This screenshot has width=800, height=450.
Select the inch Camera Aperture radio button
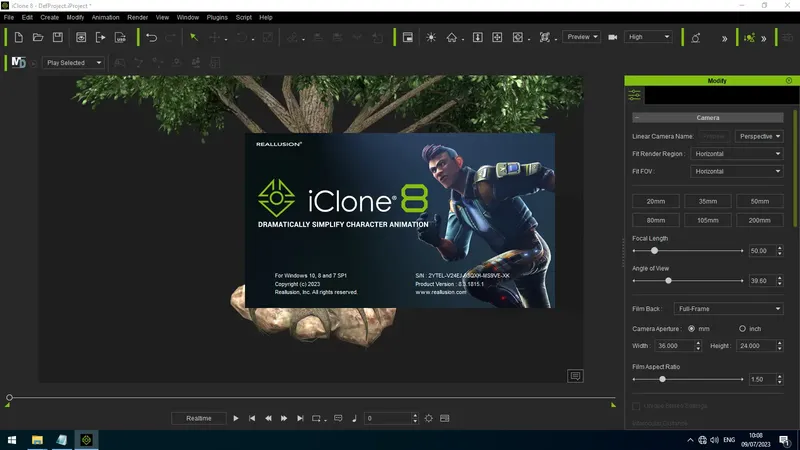[x=742, y=328]
